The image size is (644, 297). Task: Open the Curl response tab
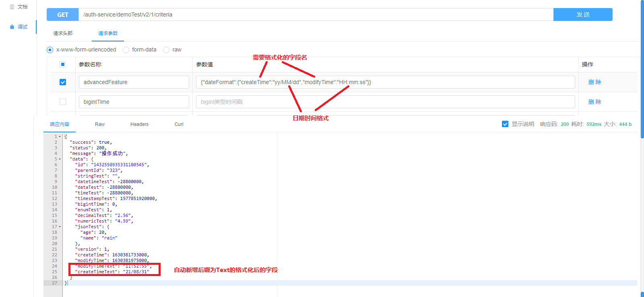tap(179, 124)
